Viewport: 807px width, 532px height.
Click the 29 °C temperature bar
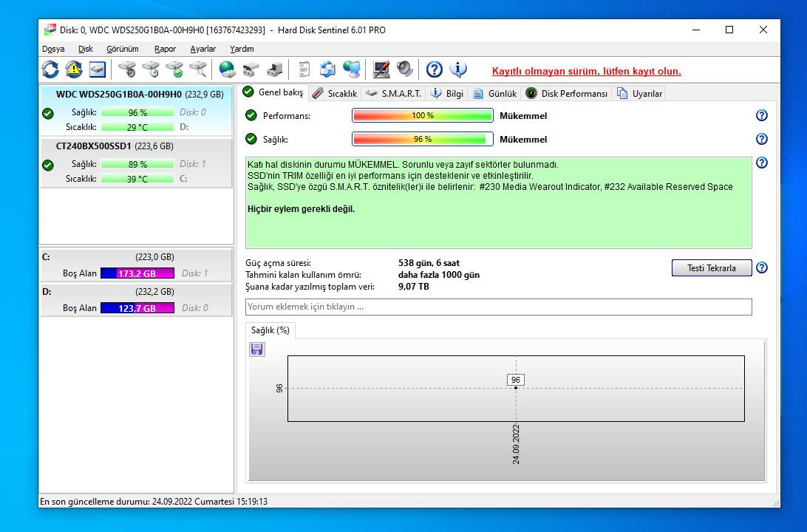(x=137, y=127)
